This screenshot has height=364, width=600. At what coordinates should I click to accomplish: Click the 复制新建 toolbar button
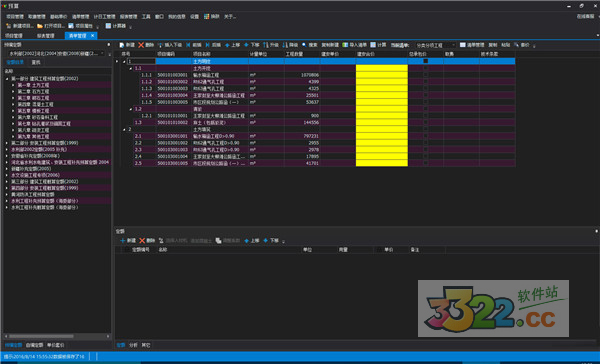point(330,45)
